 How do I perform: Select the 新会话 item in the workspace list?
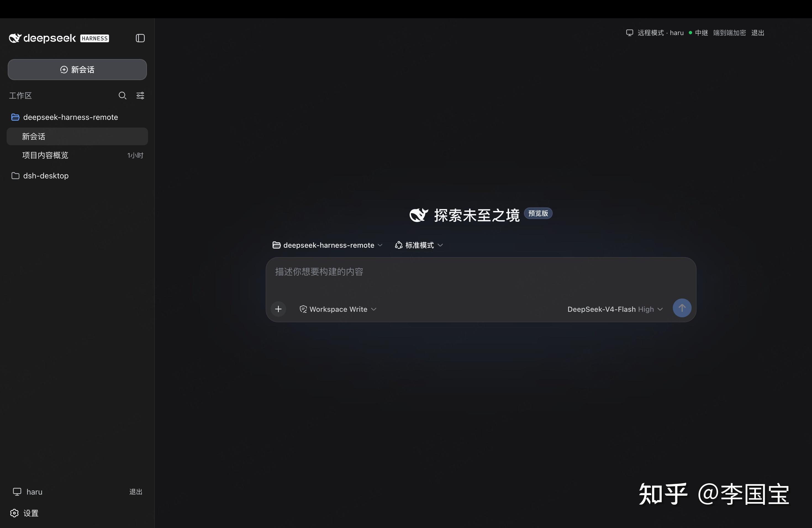[77, 136]
